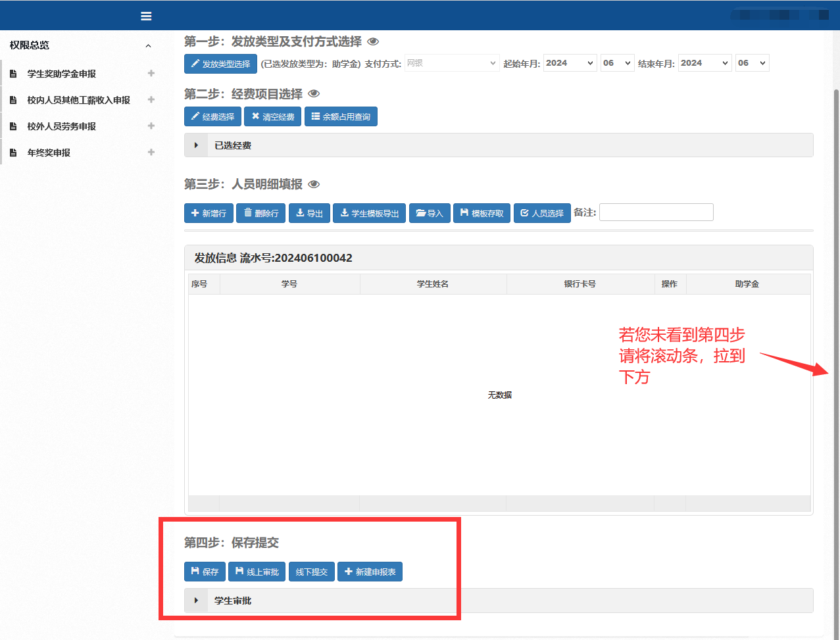This screenshot has width=840, height=640.
Task: Toggle the hamburger sidebar menu icon
Action: (146, 16)
